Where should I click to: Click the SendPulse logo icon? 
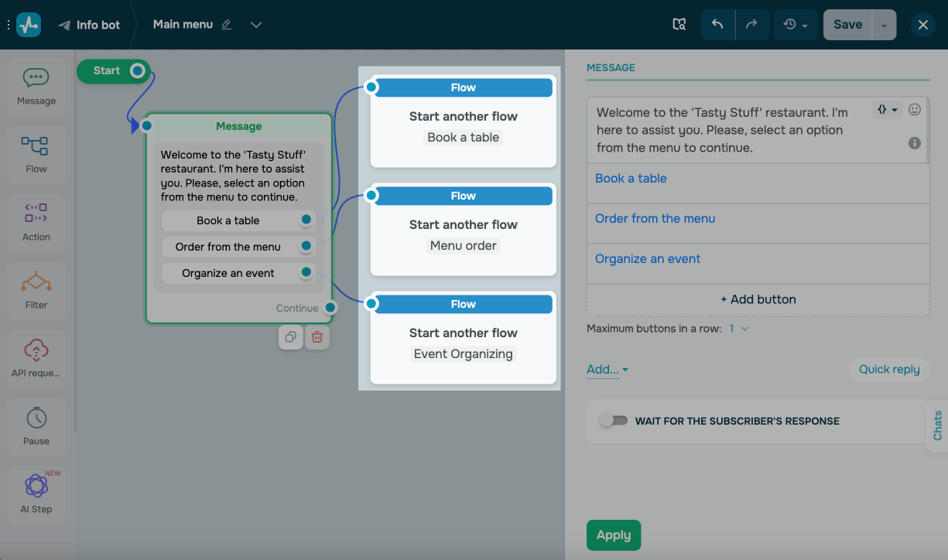pos(29,25)
